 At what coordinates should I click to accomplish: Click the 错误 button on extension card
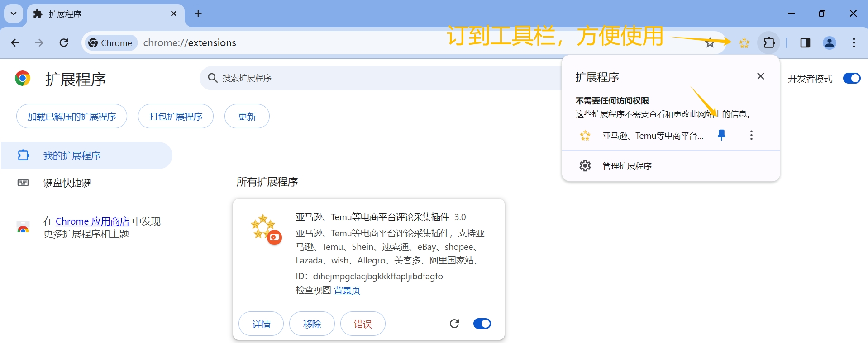coord(362,324)
